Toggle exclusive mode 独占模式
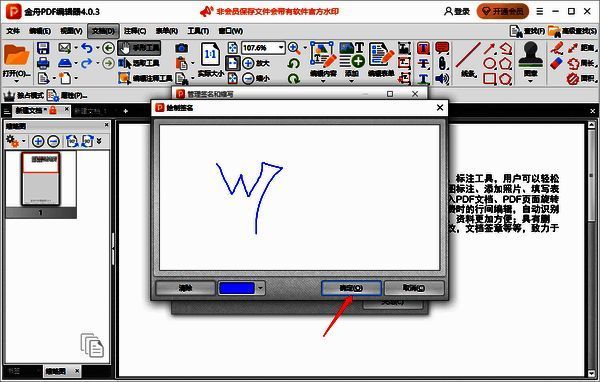 [24, 95]
